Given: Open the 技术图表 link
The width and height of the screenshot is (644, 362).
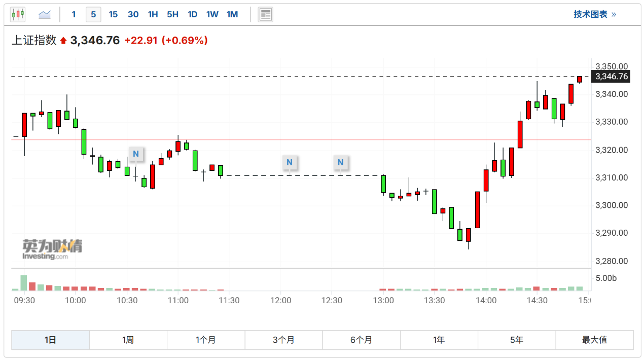Looking at the screenshot, I should pos(594,14).
